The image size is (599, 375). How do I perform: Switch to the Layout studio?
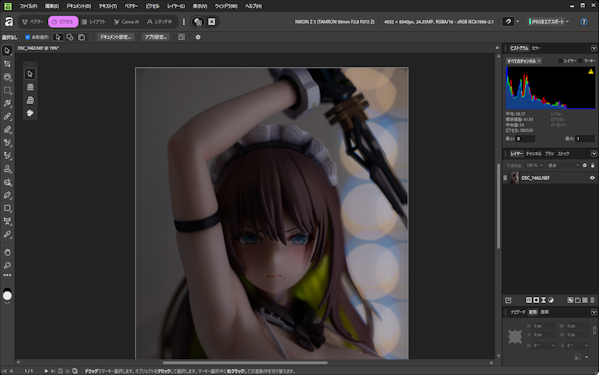click(x=94, y=22)
